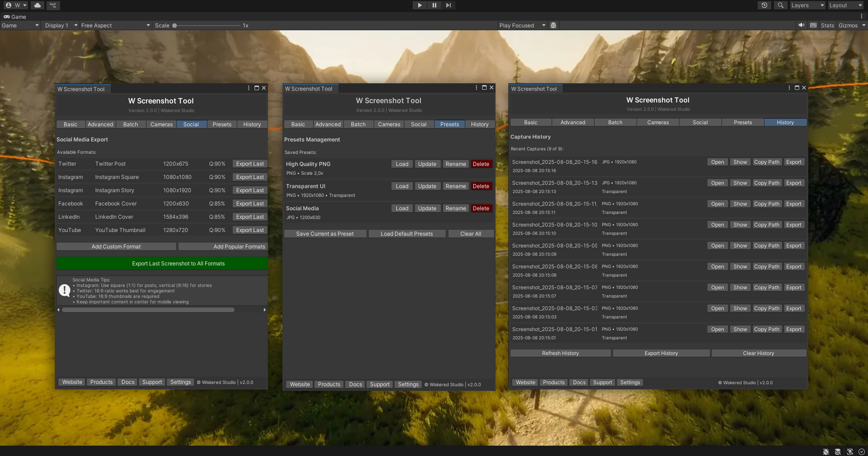This screenshot has width=868, height=456.
Task: Click Export Last Screenshot to All Formats
Action: pyautogui.click(x=162, y=263)
